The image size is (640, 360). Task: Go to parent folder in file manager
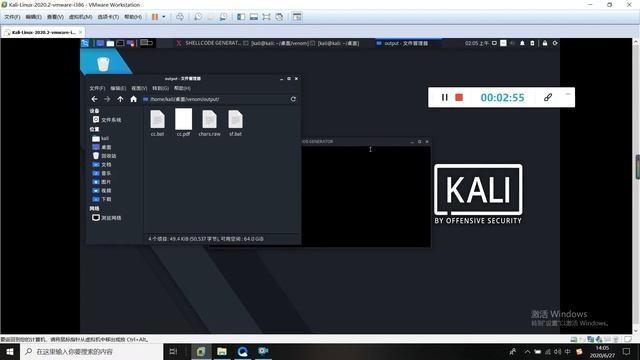(120, 99)
